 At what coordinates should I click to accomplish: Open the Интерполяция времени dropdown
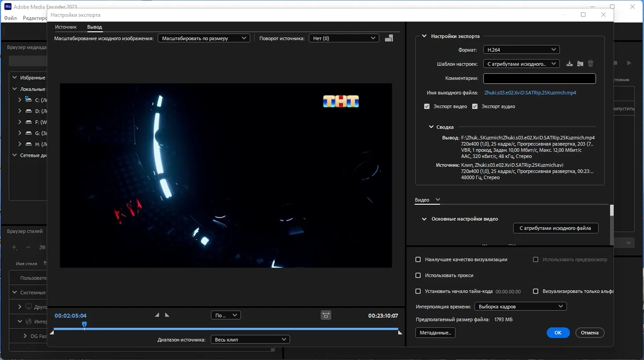[x=520, y=306]
